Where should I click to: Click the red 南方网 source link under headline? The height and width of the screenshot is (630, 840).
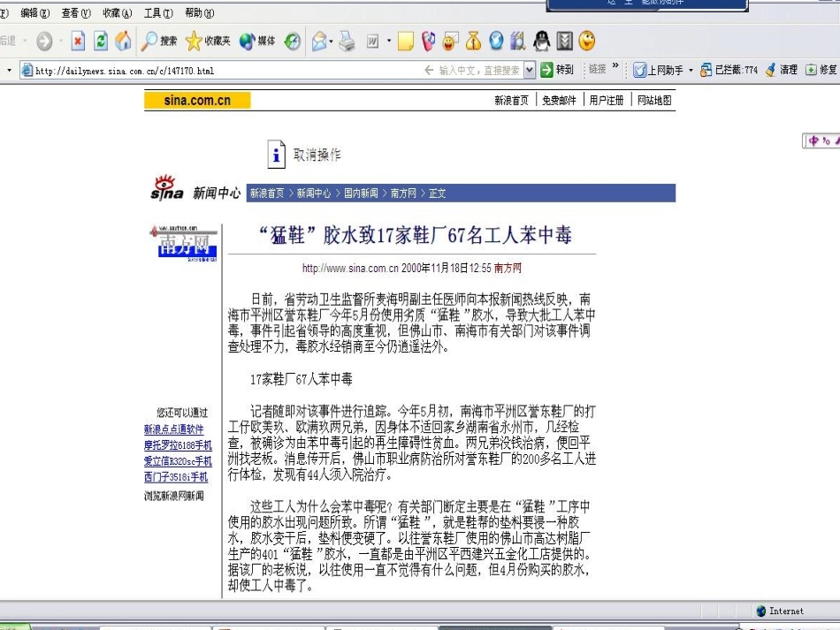pos(508,268)
